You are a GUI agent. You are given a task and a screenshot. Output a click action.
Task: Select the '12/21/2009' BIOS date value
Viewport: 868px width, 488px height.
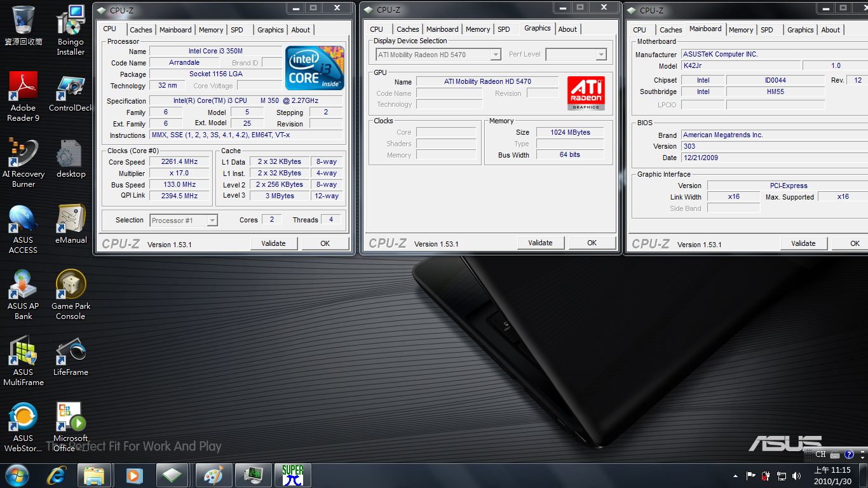point(775,158)
